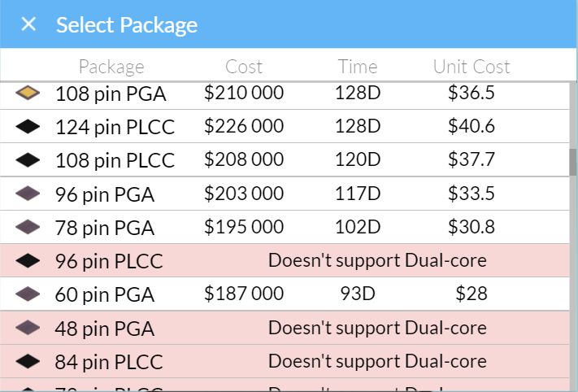The width and height of the screenshot is (578, 392).
Task: Pick the 96 pin PGA package name
Action: tap(104, 194)
